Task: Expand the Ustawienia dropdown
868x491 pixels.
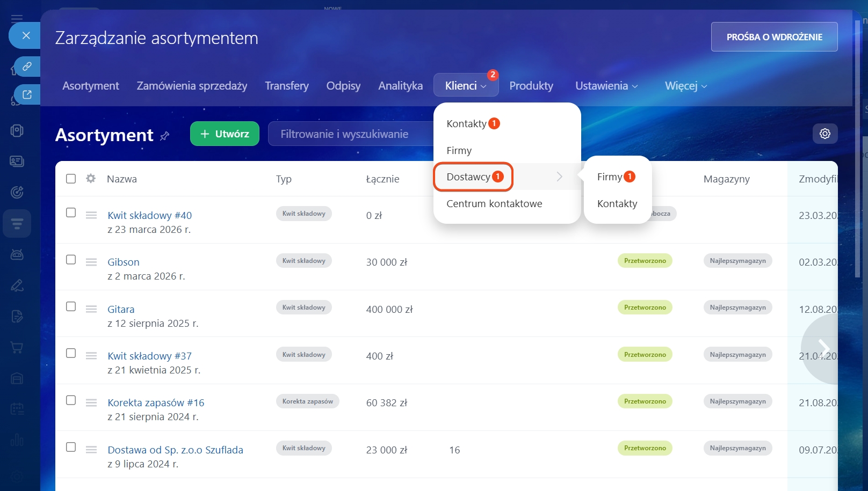Action: pyautogui.click(x=606, y=86)
